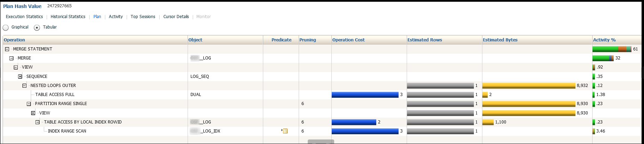
Task: Sort by the Estimated Rows column header
Action: (x=425, y=40)
